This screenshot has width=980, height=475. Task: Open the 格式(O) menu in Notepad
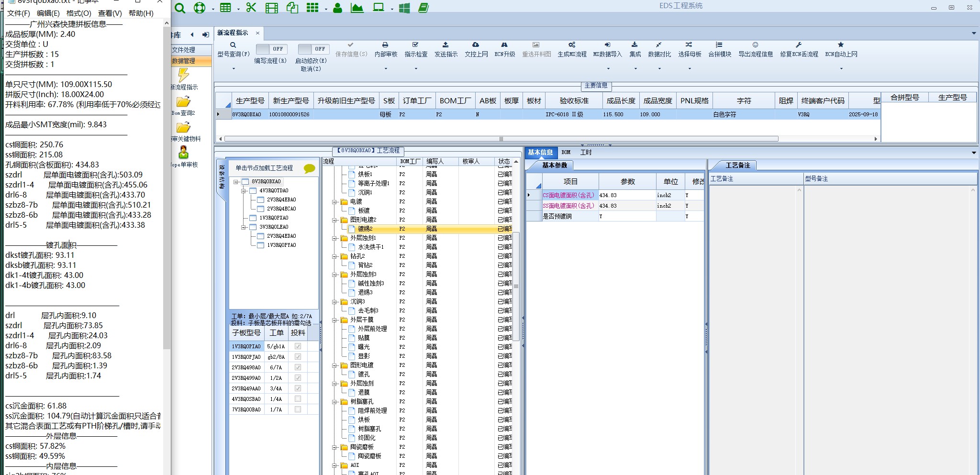78,13
